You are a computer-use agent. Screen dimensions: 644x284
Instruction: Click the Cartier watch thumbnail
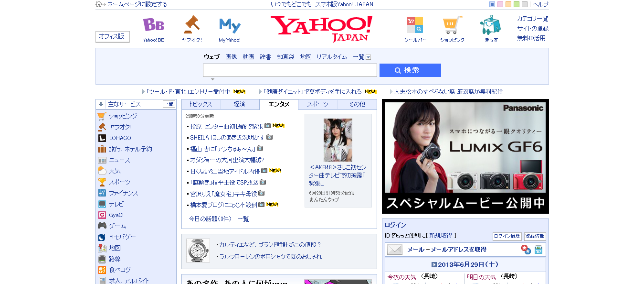click(x=198, y=251)
